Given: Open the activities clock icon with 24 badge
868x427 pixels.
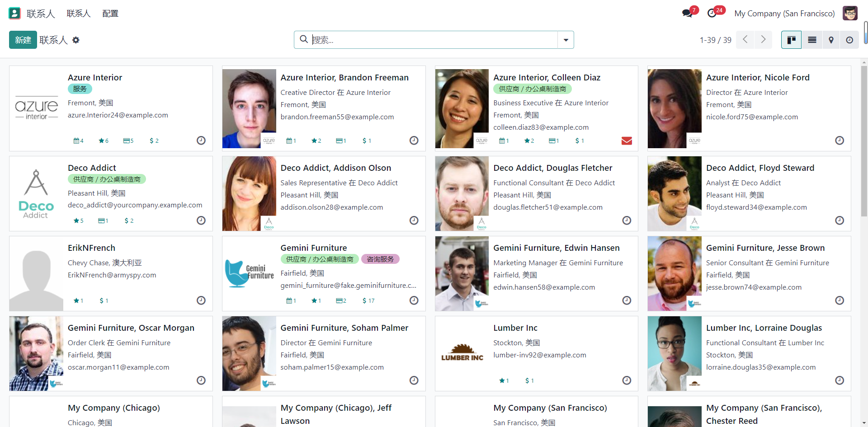Looking at the screenshot, I should (x=712, y=13).
